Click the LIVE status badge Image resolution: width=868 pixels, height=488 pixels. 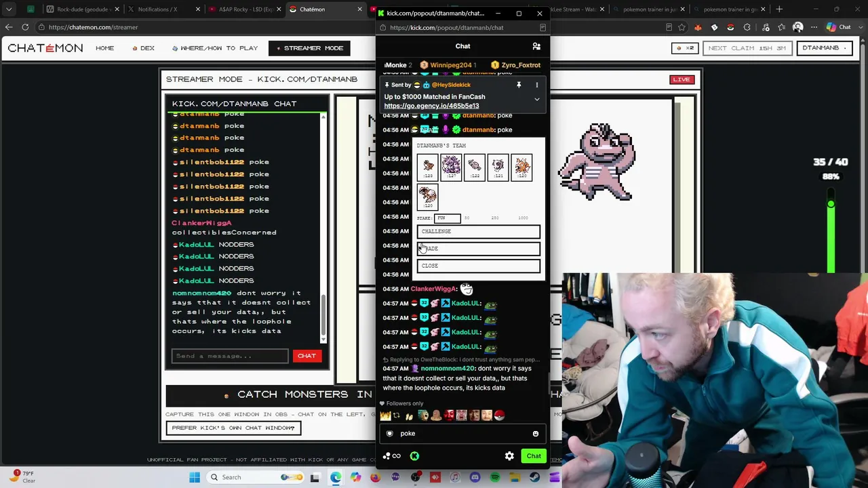pyautogui.click(x=682, y=79)
